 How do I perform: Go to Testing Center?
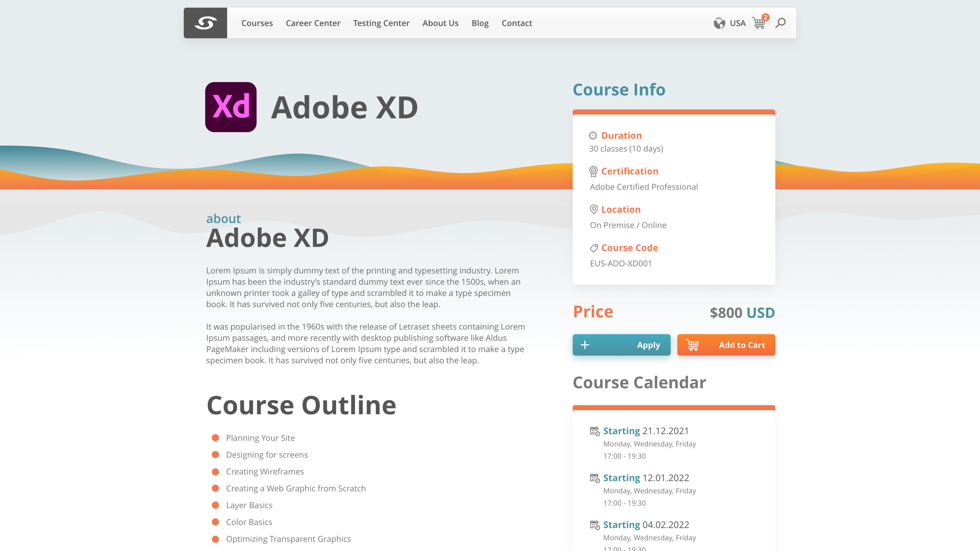381,23
